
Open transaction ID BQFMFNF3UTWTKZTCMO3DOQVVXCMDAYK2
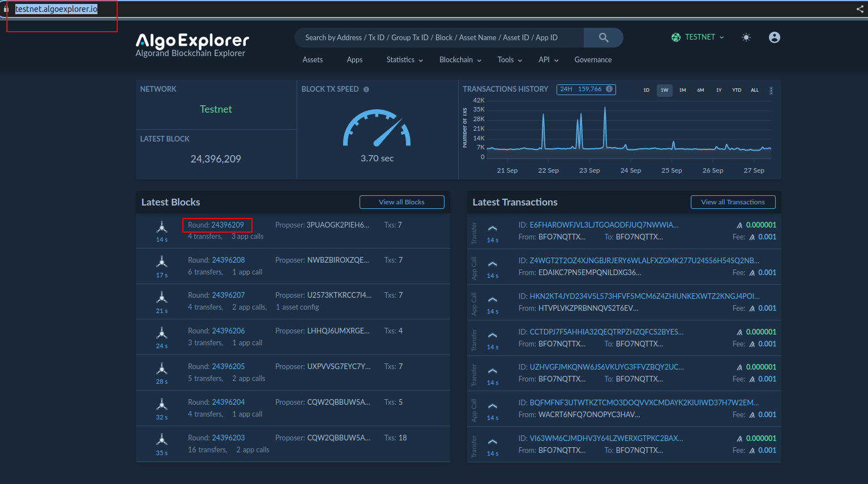pyautogui.click(x=644, y=403)
